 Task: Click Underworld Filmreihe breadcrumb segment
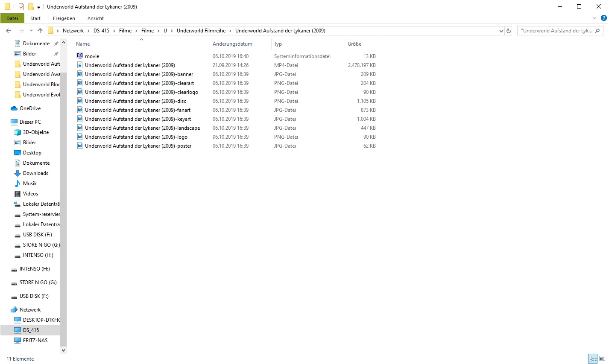pos(201,31)
